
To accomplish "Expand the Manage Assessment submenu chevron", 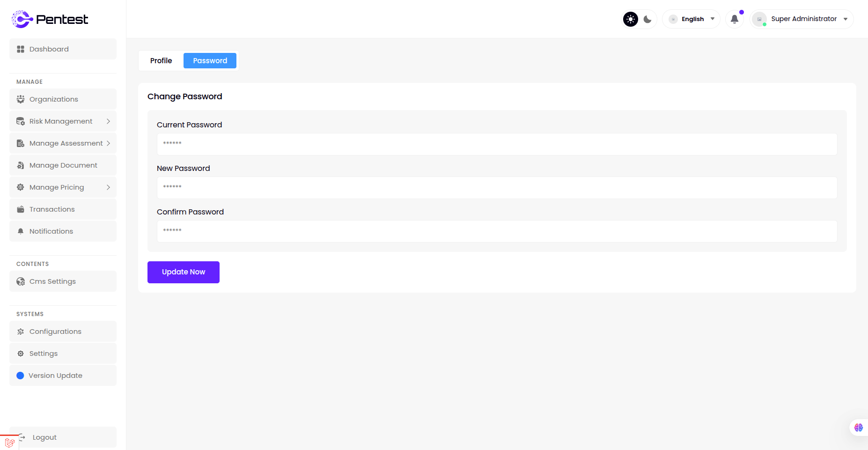I will (x=108, y=143).
